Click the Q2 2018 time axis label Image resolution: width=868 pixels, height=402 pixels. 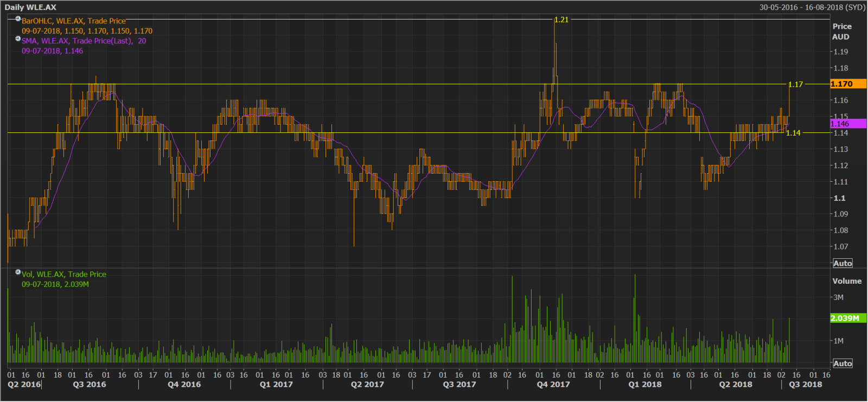pyautogui.click(x=736, y=384)
